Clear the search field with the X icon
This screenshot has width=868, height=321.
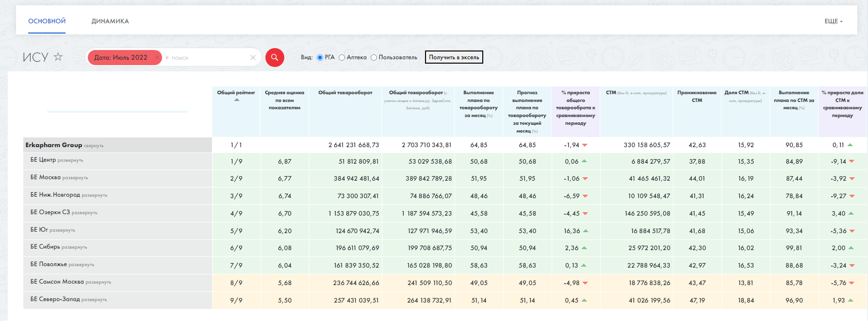click(x=253, y=57)
